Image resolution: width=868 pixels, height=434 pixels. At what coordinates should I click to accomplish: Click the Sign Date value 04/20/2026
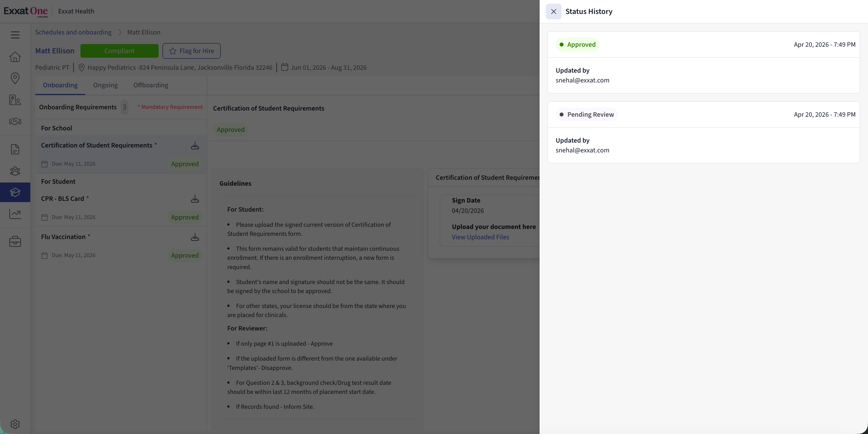(468, 211)
